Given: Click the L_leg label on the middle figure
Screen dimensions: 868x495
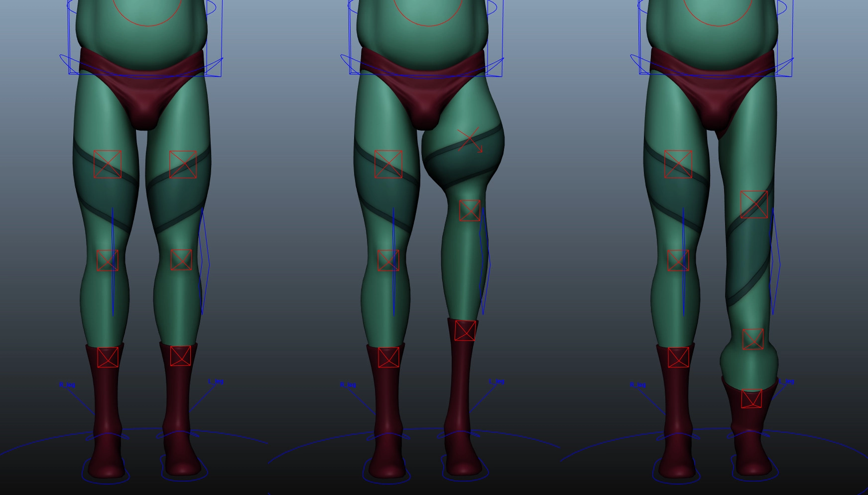Looking at the screenshot, I should click(496, 381).
